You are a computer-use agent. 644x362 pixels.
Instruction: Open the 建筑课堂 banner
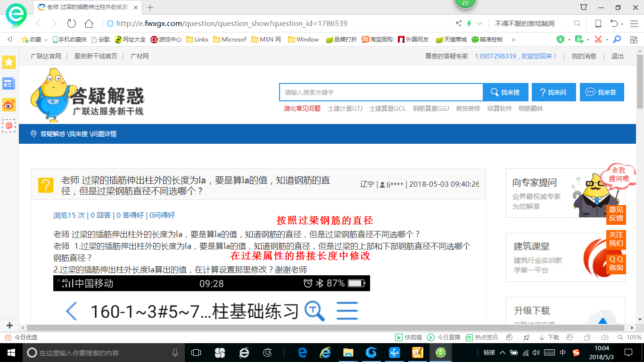click(x=566, y=257)
